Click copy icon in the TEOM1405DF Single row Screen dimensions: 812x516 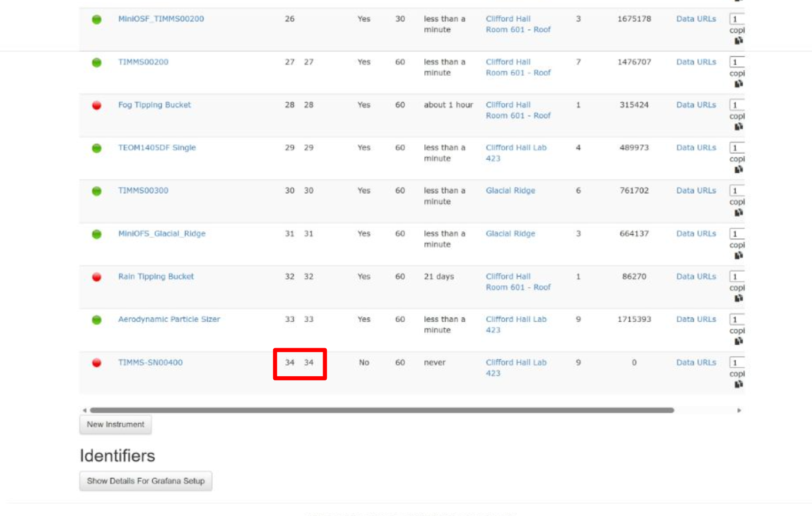click(x=739, y=170)
